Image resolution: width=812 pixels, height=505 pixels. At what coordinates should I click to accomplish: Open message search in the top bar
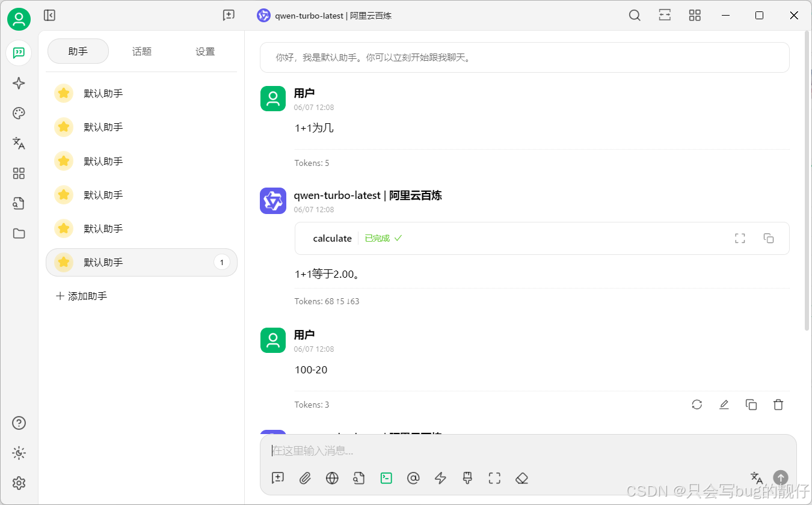click(x=635, y=16)
